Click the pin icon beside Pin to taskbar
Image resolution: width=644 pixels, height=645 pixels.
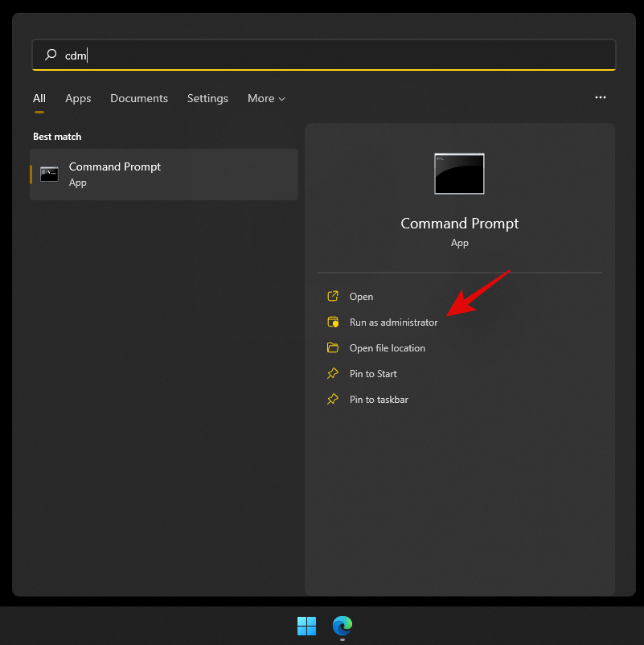tap(333, 399)
